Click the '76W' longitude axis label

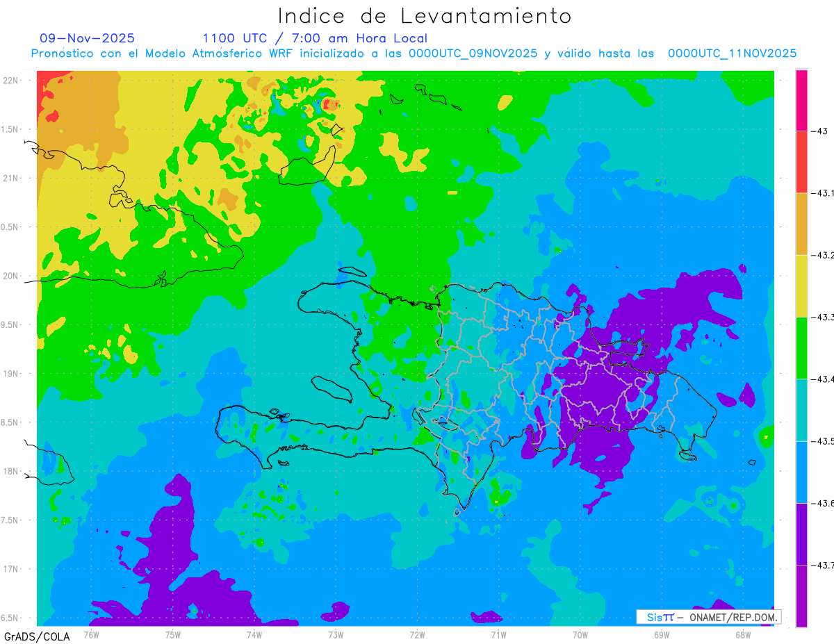coord(91,634)
